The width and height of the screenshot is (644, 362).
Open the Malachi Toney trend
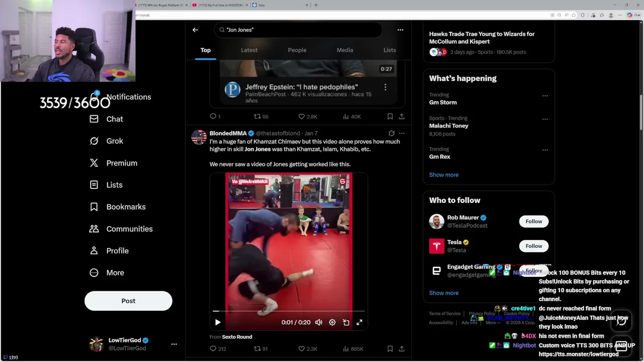(449, 126)
